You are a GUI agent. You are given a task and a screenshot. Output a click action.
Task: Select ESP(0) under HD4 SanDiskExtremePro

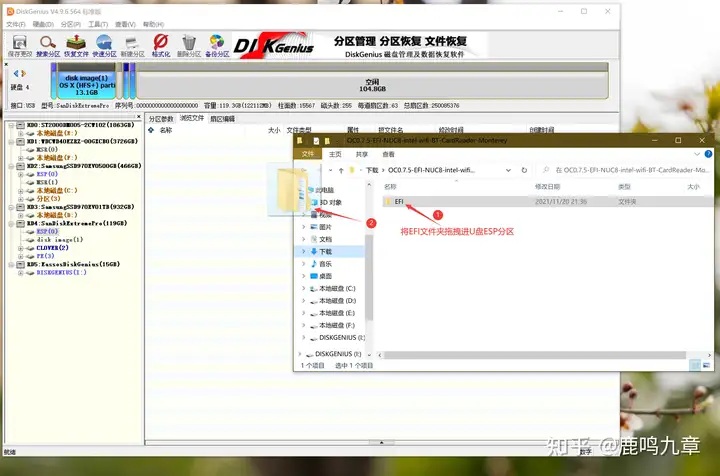[47, 231]
